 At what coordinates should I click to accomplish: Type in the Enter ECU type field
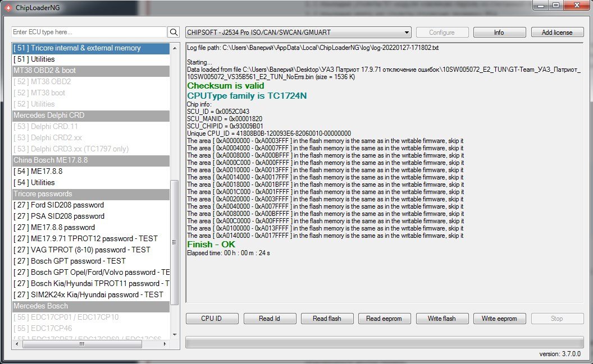89,33
